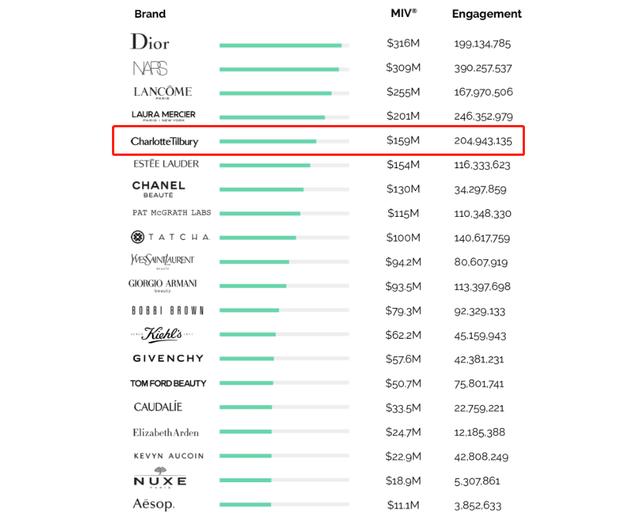
Task: Click Laura Mercier's $201M value
Action: [403, 117]
